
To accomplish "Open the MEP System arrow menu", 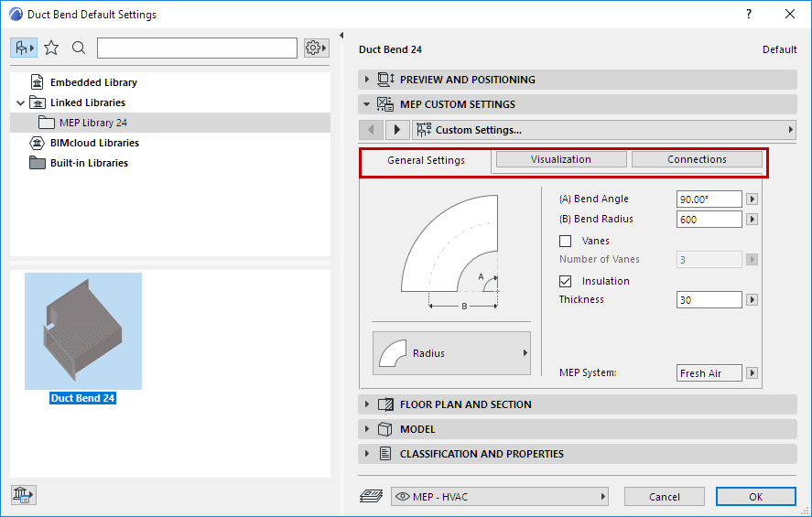I will point(752,372).
